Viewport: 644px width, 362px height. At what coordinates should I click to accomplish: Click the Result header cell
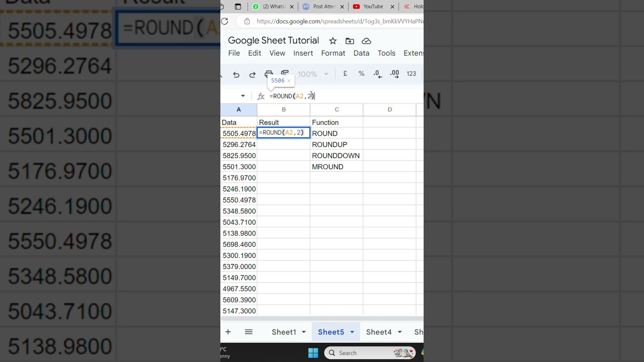tap(283, 123)
